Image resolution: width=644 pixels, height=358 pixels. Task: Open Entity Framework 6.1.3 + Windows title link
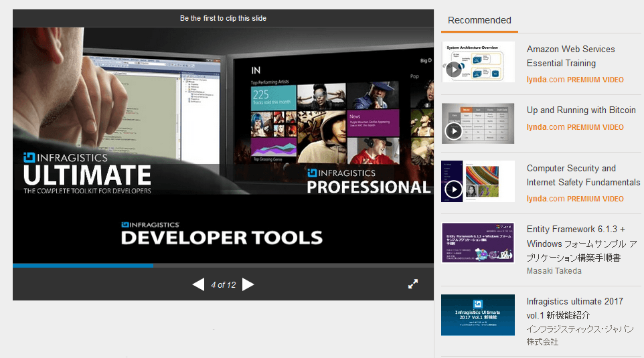582,244
